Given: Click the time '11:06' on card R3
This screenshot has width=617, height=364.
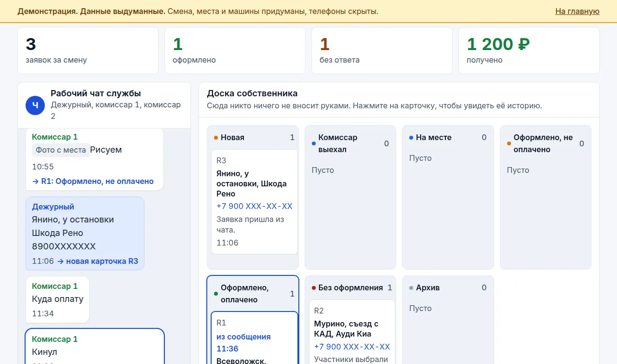Looking at the screenshot, I should 228,243.
